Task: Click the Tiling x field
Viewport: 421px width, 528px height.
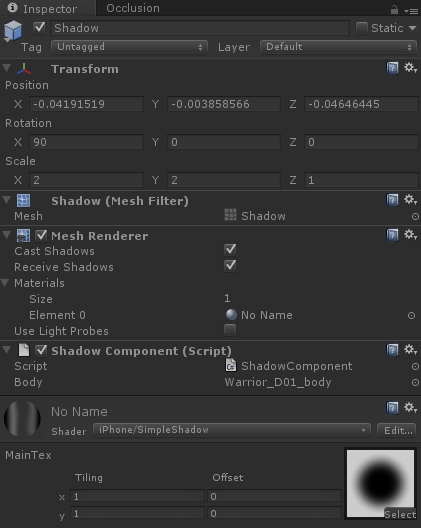Action: point(137,496)
